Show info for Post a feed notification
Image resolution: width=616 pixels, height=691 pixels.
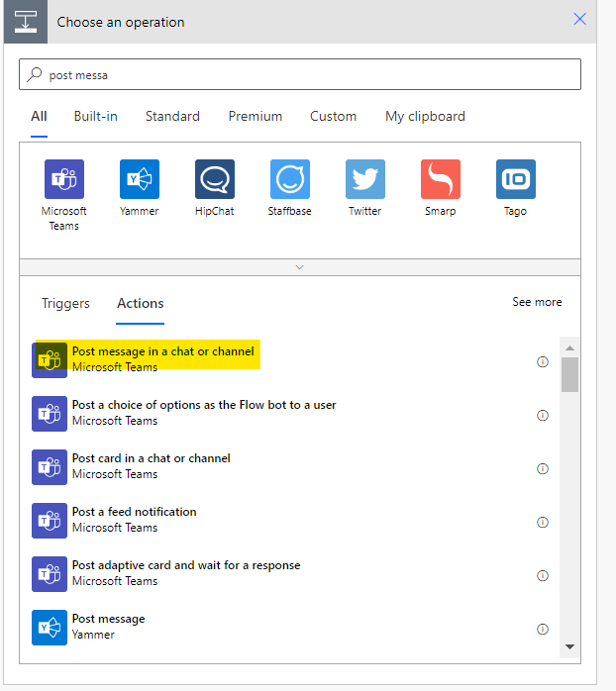click(x=543, y=523)
